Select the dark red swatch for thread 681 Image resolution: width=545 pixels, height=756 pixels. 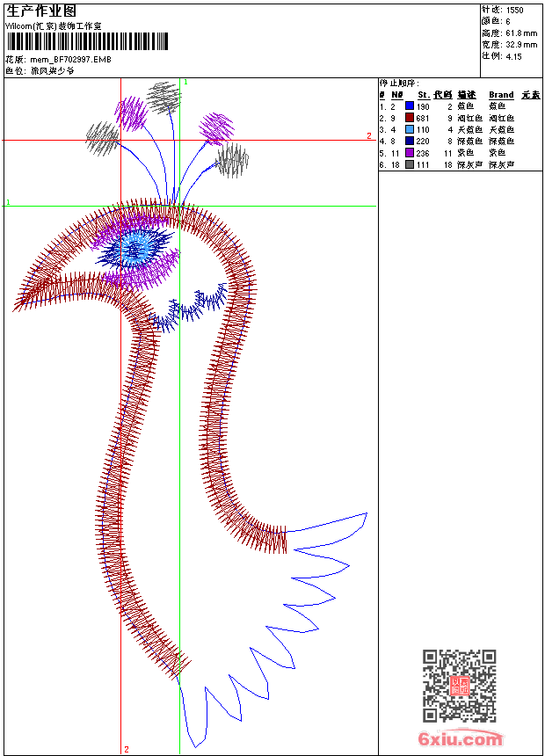point(409,118)
